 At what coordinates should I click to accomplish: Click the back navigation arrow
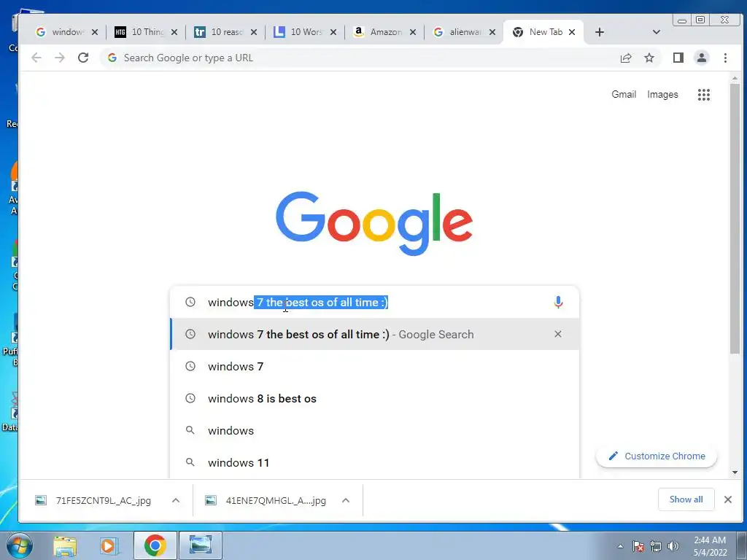coord(36,58)
